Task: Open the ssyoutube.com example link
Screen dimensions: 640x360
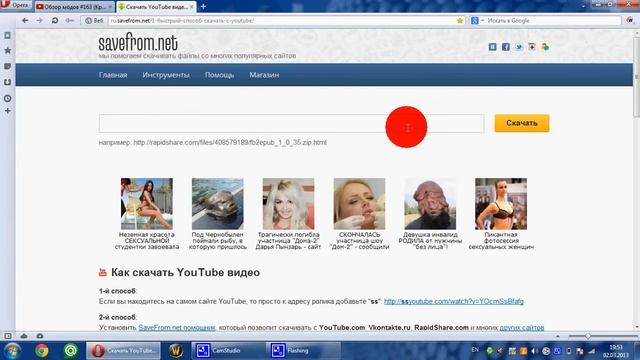Action: [x=453, y=301]
